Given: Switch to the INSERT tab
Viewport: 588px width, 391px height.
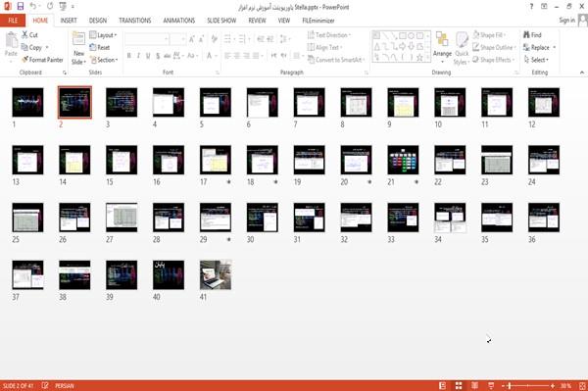Looking at the screenshot, I should [69, 21].
